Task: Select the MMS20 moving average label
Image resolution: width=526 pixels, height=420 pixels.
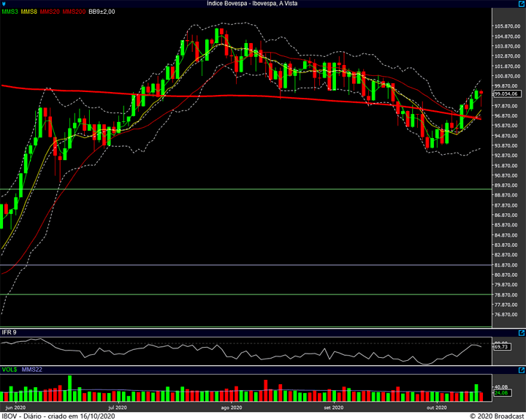Action: point(50,12)
